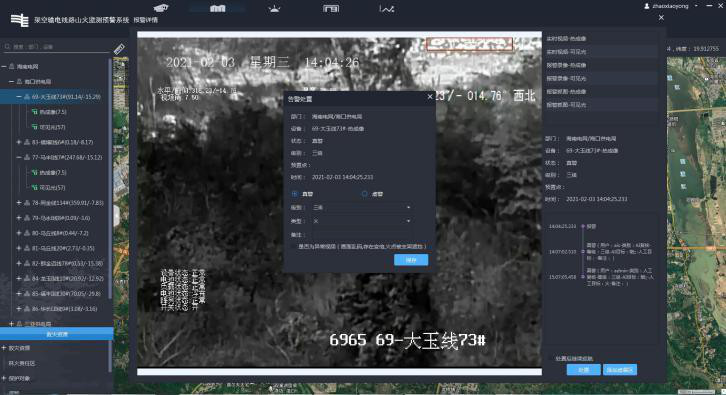
Task: Collapse the selected 69 tower node (91.14/-15.29)
Action: (x=19, y=97)
